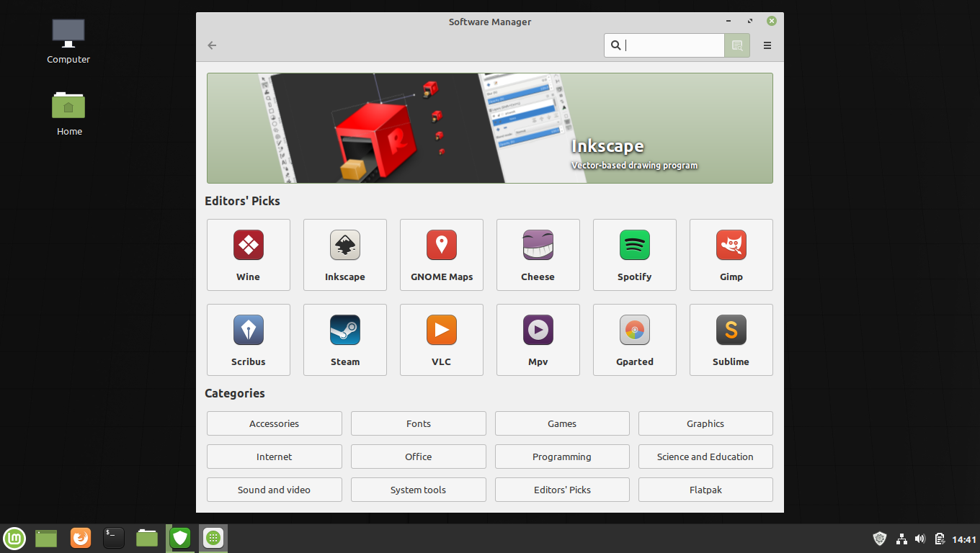Open the Scribus app tile
Image resolution: width=980 pixels, height=553 pixels.
249,340
